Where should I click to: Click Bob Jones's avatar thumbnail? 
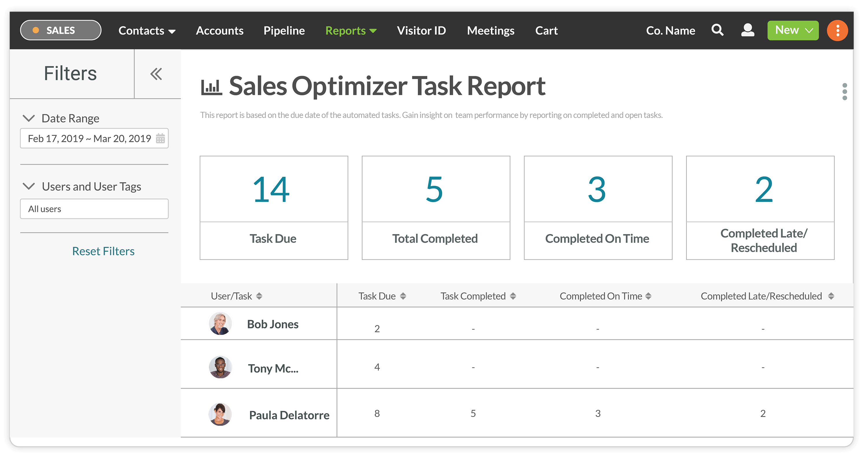coord(220,323)
